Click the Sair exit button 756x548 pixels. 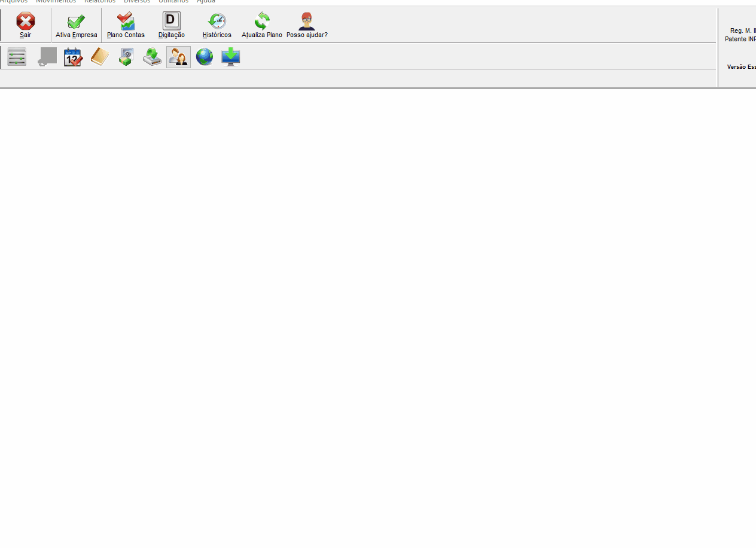25,25
